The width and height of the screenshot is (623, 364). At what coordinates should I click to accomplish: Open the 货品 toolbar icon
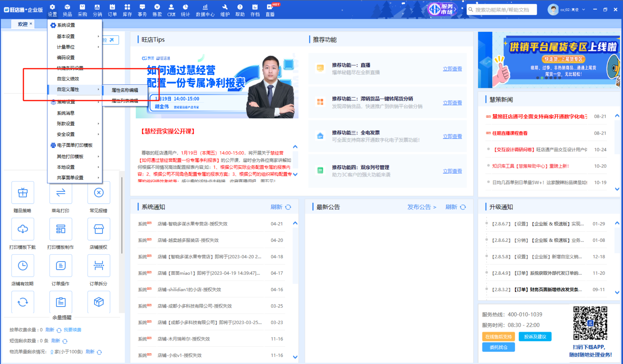[67, 10]
